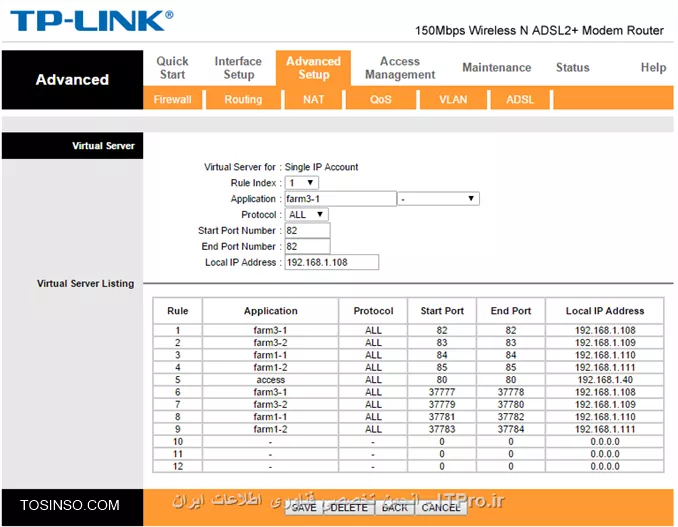This screenshot has height=527, width=678.
Task: Select rule 4 farm1-2 application cell
Action: (270, 367)
